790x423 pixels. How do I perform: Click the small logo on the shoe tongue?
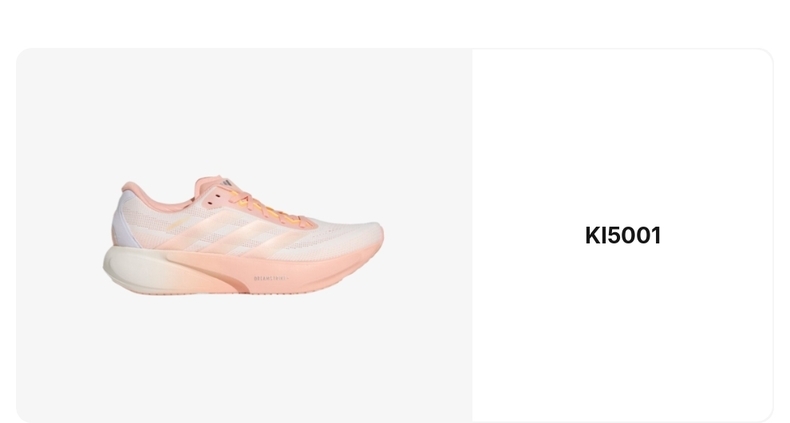coord(227,182)
